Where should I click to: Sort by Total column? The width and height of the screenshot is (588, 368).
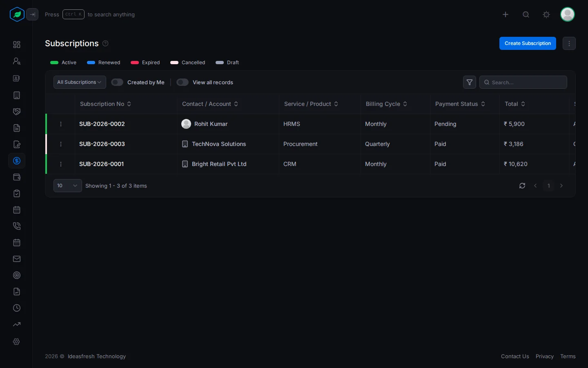pos(515,104)
